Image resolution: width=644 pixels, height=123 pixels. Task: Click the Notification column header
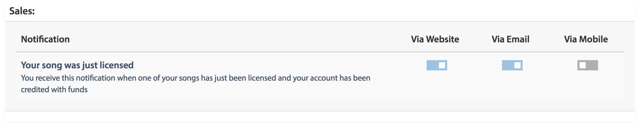tap(45, 39)
